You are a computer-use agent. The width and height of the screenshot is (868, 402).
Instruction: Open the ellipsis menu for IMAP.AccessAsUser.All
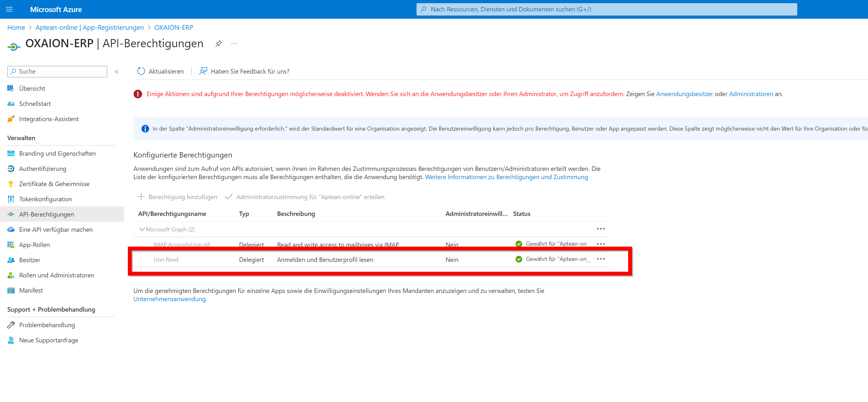point(601,243)
